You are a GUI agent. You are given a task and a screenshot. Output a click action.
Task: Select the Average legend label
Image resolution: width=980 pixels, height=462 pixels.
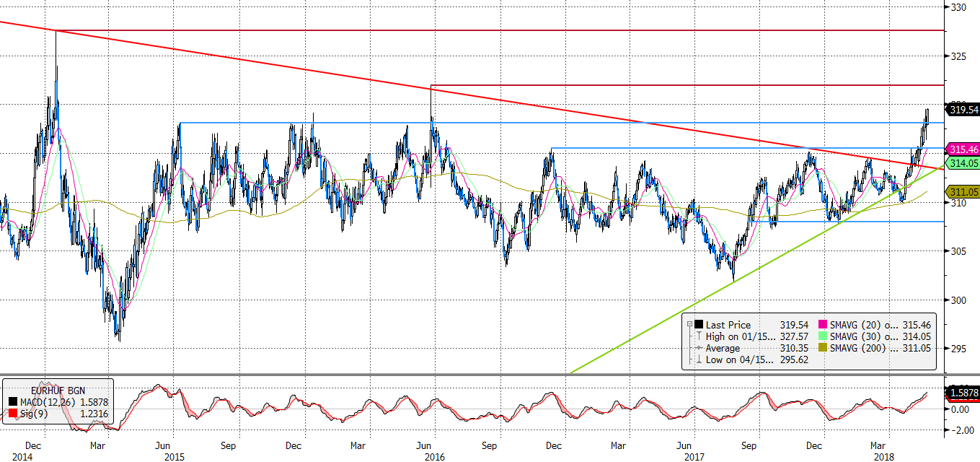coord(723,348)
